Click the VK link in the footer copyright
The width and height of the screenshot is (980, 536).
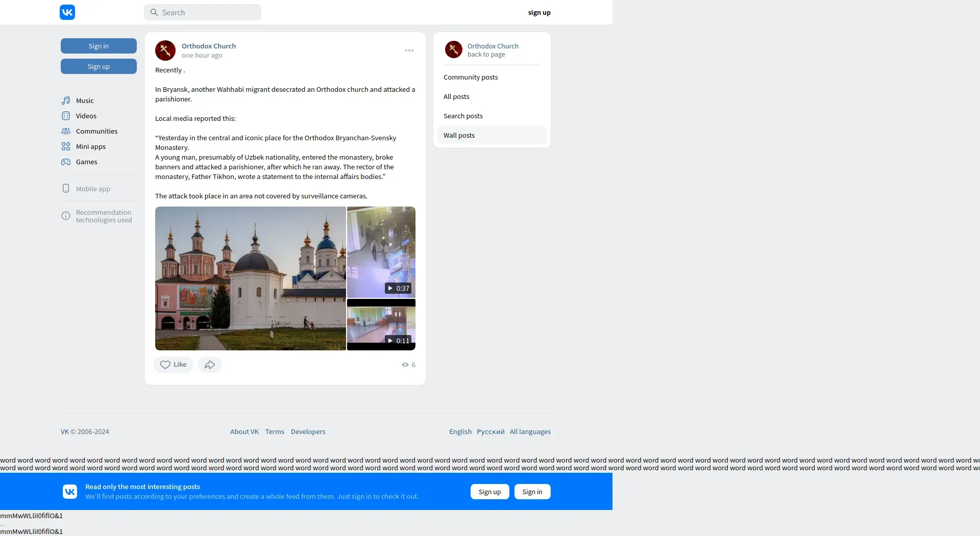pyautogui.click(x=65, y=431)
